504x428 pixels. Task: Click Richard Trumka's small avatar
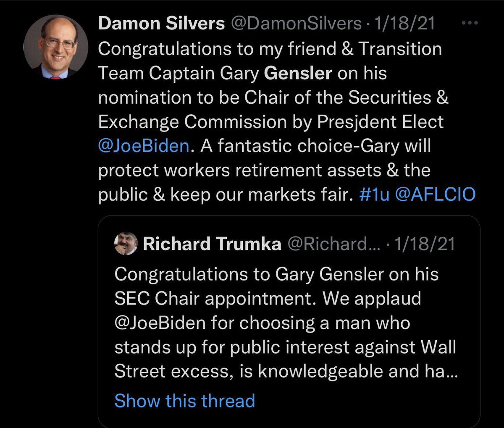click(x=126, y=244)
